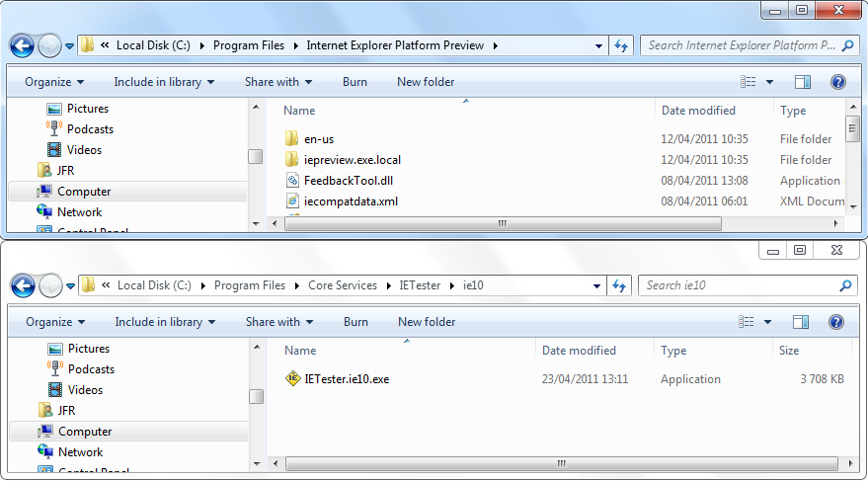Image resolution: width=868 pixels, height=481 pixels.
Task: Click Back arrow in ie10 window
Action: click(24, 286)
